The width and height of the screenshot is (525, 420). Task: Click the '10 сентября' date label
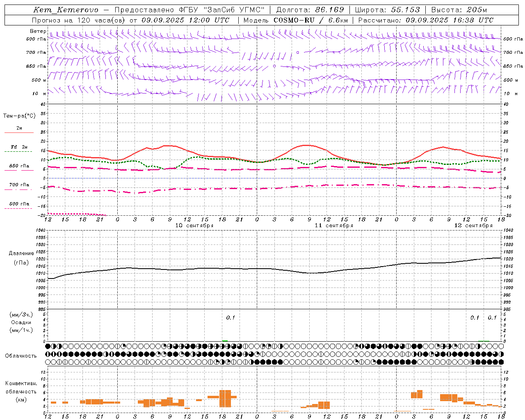(x=194, y=226)
